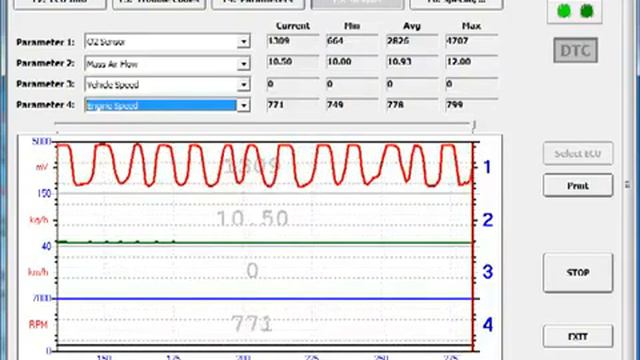Viewport: 640px width, 360px height.
Task: Click the Mass Air Flow current value 10.50
Action: click(x=293, y=62)
